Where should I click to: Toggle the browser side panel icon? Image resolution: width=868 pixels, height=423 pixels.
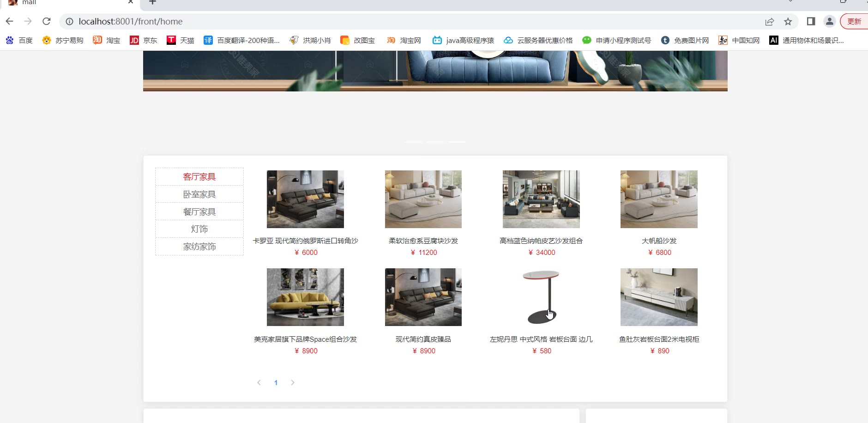pyautogui.click(x=811, y=21)
